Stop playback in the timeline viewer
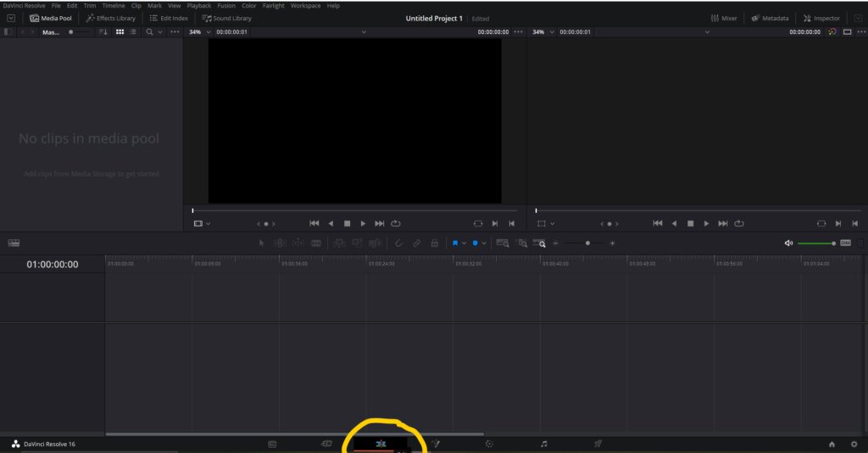Screen dimensions: 868x453 click(x=690, y=224)
